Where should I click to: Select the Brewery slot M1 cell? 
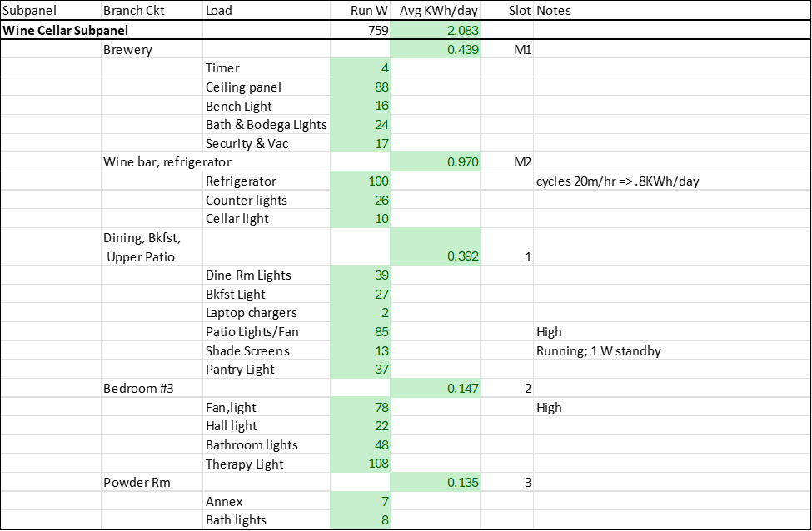pyautogui.click(x=523, y=50)
